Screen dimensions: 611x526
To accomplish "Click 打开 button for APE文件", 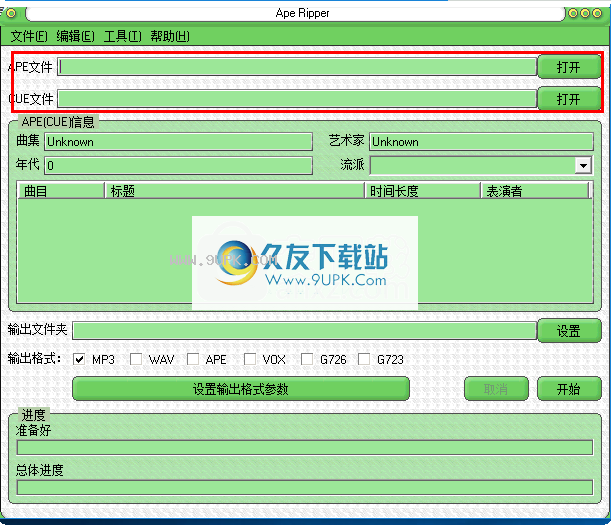I will point(569,67).
